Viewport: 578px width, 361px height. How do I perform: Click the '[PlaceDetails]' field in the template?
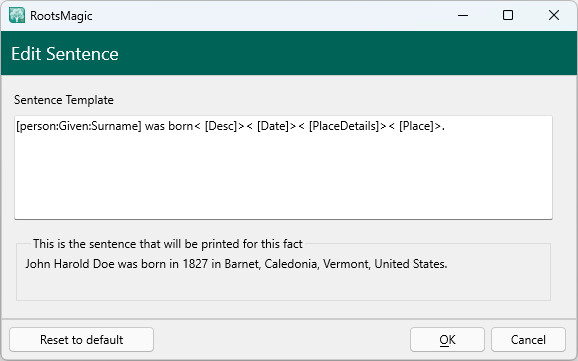pyautogui.click(x=344, y=126)
